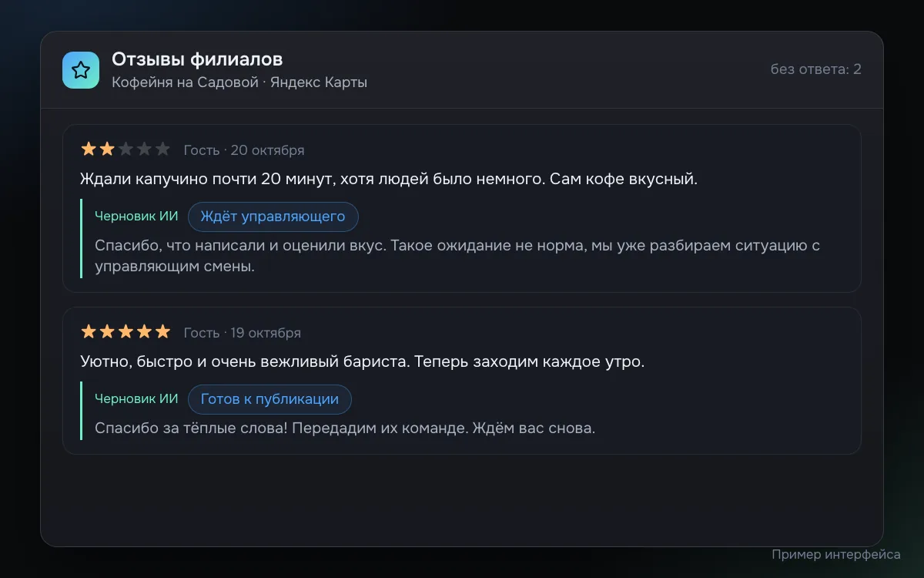Click the Отзывы филиалов heading
The height and width of the screenshot is (578, 924).
[197, 59]
